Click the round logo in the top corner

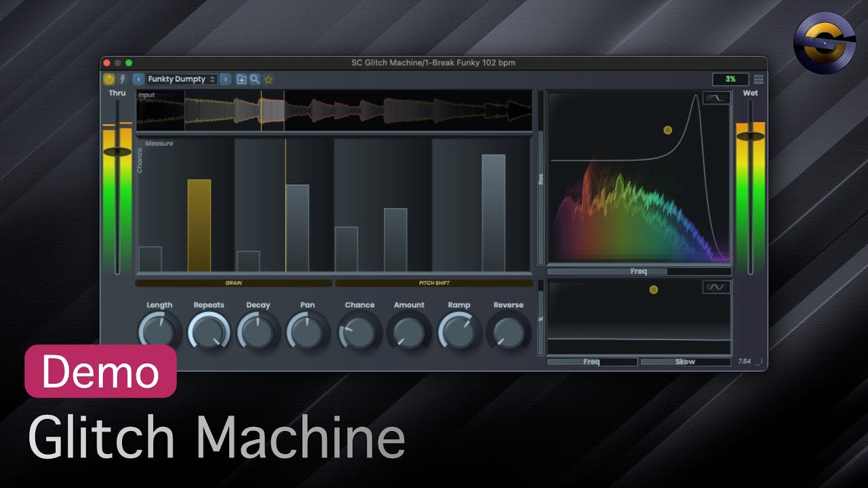point(824,43)
